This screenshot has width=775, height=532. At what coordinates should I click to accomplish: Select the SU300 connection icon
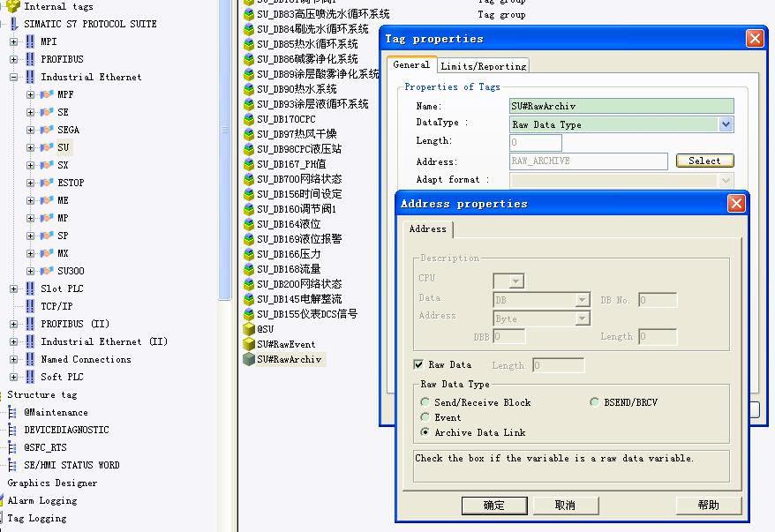47,271
